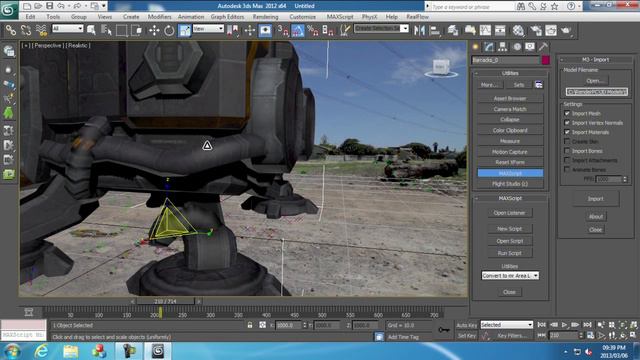Open Render Setup icon
640x360 pixels.
point(536,30)
